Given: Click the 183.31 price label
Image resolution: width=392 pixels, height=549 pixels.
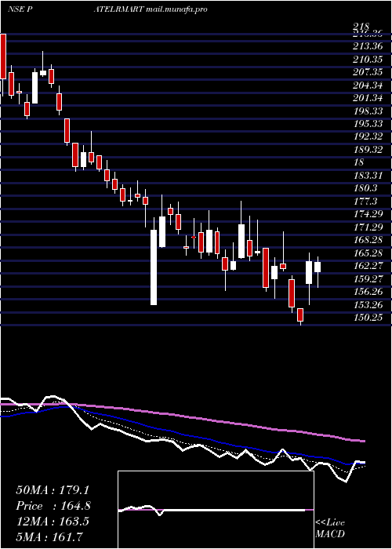Looking at the screenshot, I should click(368, 176).
